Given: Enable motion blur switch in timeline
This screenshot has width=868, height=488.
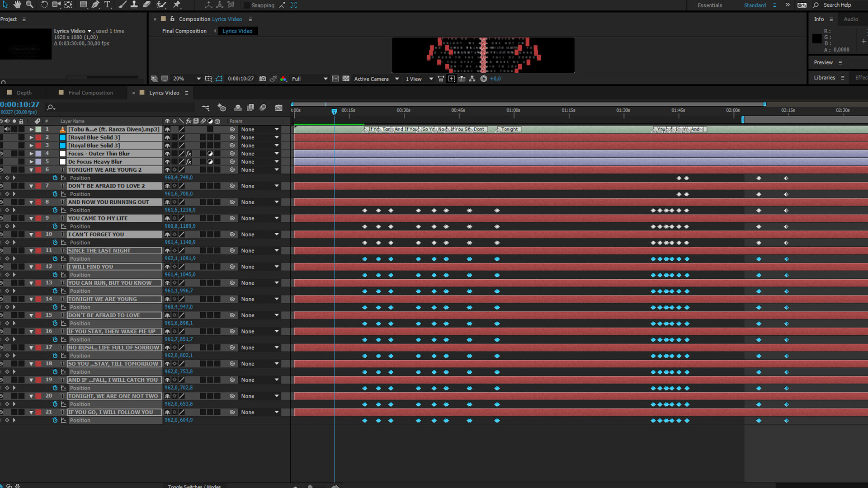Looking at the screenshot, I should point(263,108).
